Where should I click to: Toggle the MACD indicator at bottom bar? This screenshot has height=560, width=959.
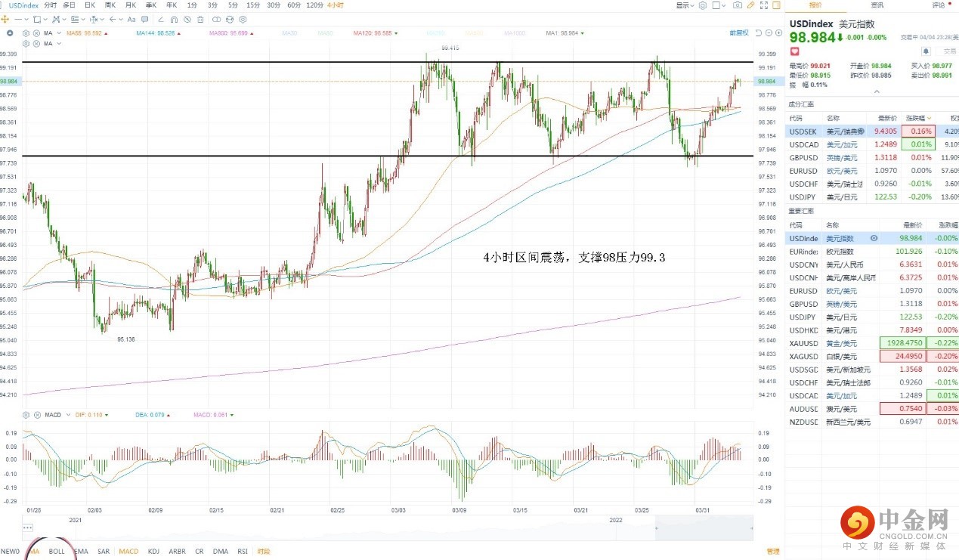(x=128, y=552)
